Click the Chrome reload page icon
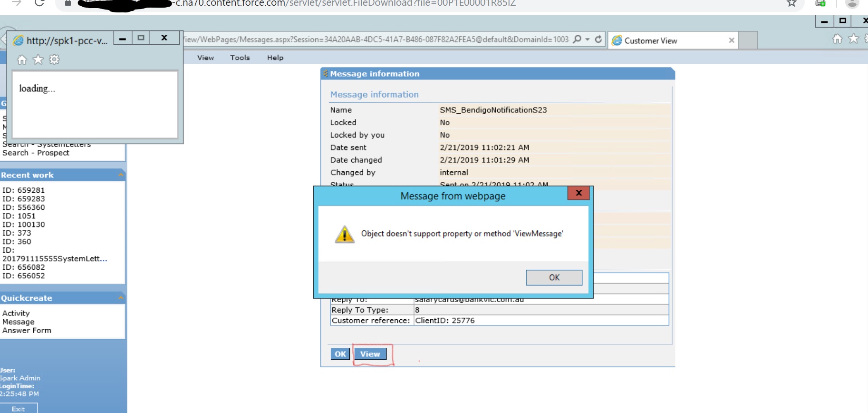 [39, 3]
